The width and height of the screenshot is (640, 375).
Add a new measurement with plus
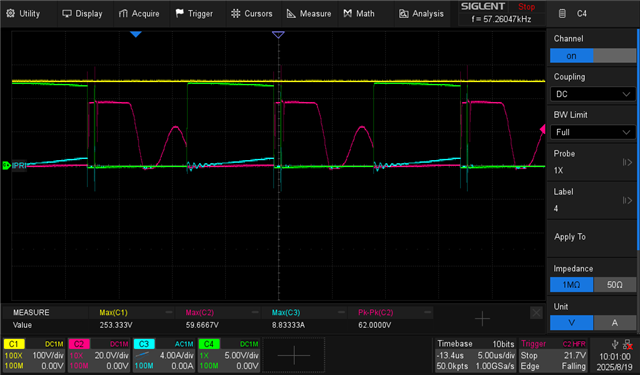click(482, 319)
